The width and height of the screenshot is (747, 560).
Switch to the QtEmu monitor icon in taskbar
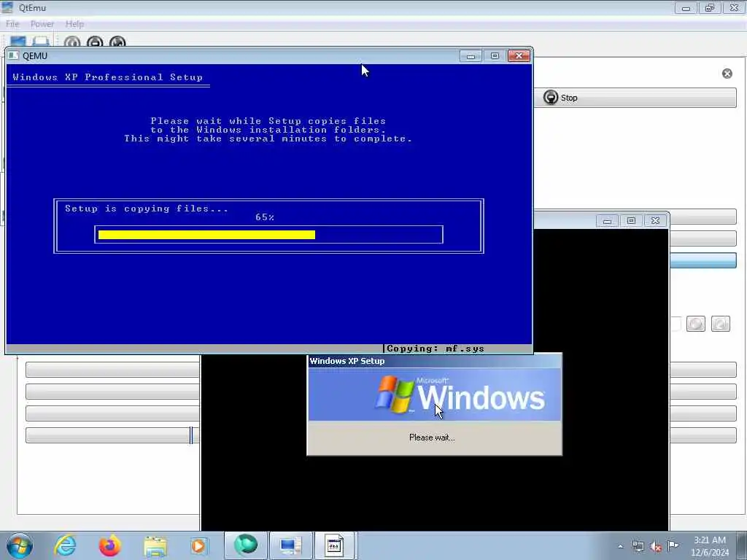coord(290,545)
